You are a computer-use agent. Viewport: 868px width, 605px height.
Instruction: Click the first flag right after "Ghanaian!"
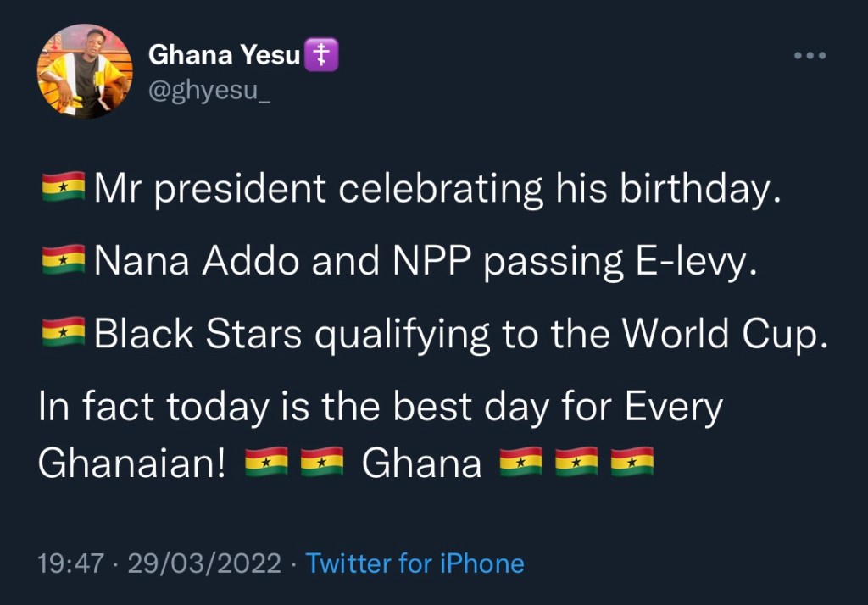coord(266,463)
